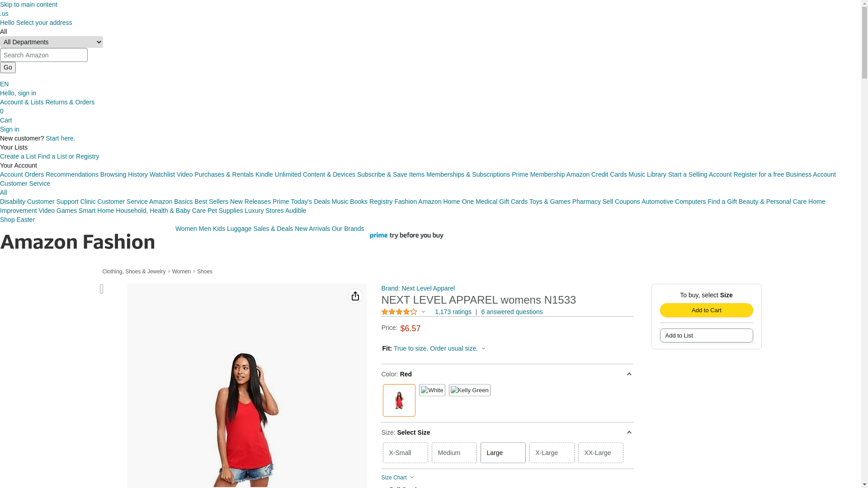The width and height of the screenshot is (868, 488).
Task: Pick the Kelly Green color swatch
Action: click(x=470, y=390)
